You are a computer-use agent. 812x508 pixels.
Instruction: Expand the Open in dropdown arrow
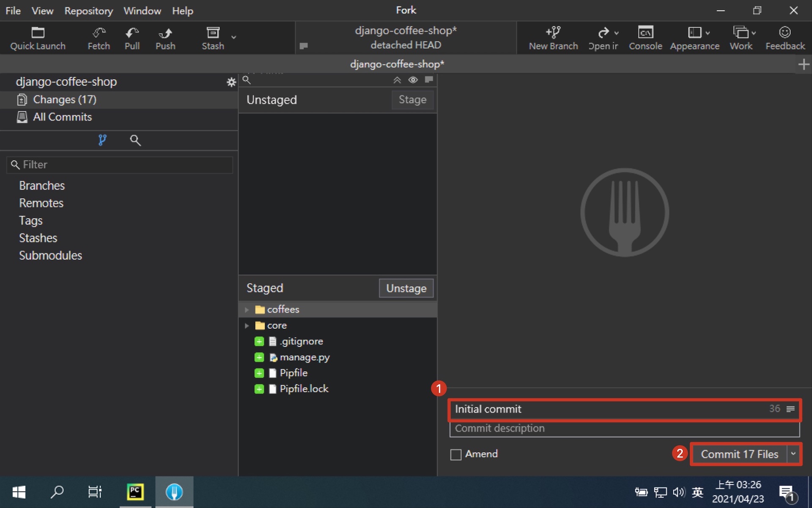(616, 33)
